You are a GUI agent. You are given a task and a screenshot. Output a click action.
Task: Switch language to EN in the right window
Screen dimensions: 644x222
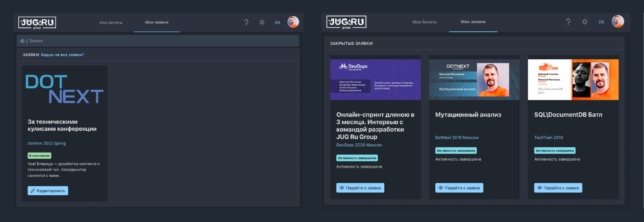click(x=601, y=22)
